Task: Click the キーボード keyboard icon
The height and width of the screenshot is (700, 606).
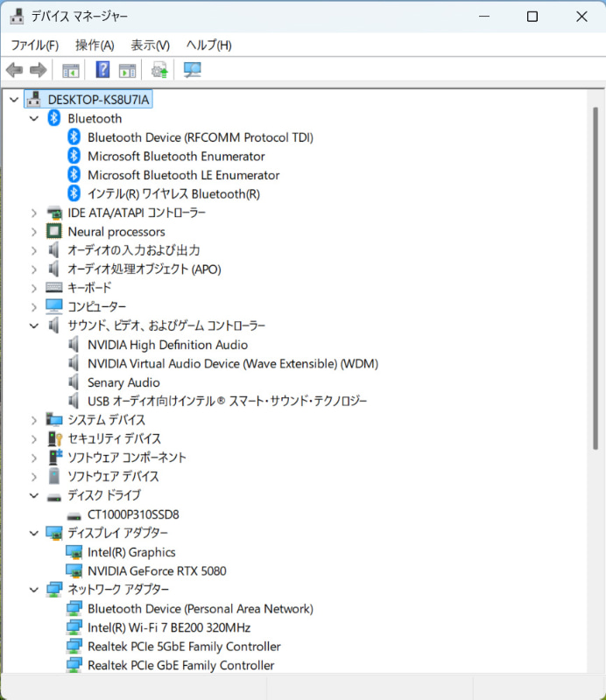Action: coord(54,288)
